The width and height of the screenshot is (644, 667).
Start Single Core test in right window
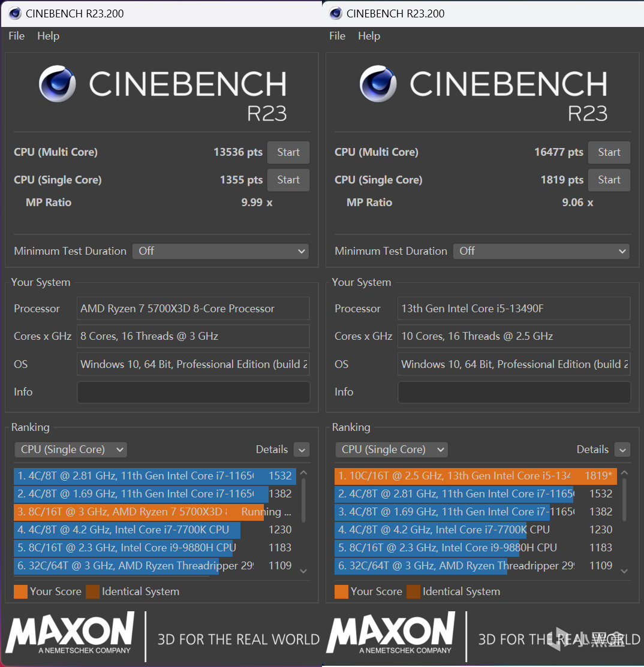[x=609, y=180]
